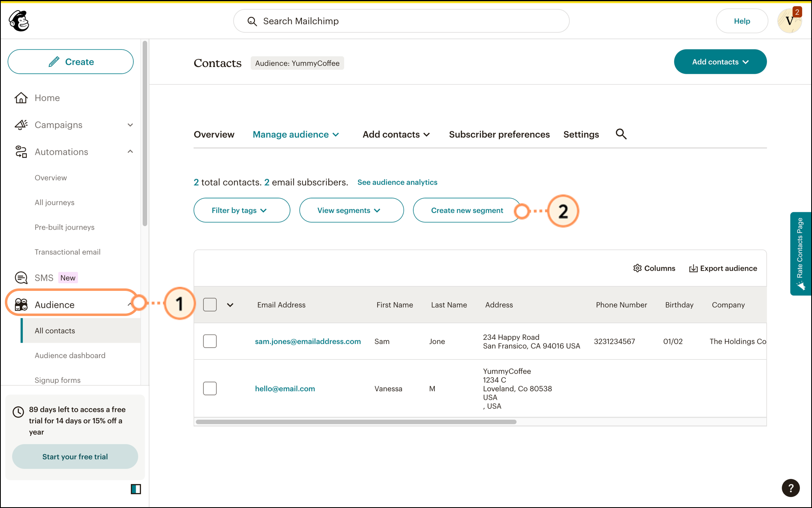Viewport: 812px width, 508px height.
Task: Click the Campaigns megaphone icon
Action: coord(21,125)
